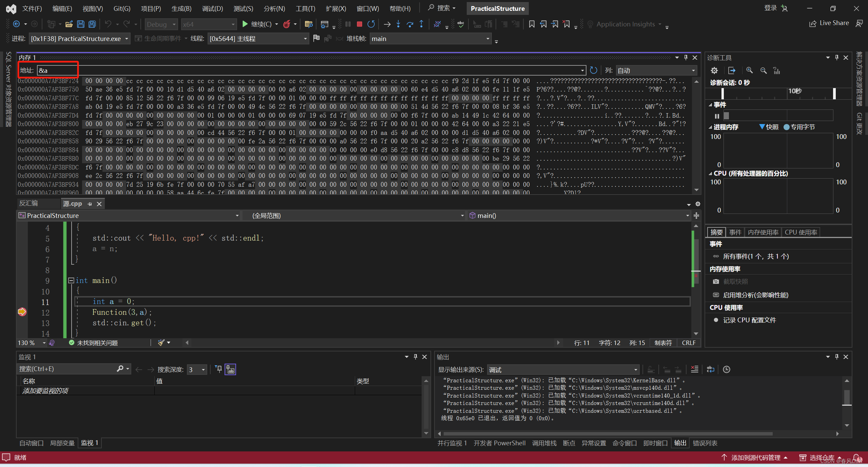Pause execution with Break All icon
This screenshot has width=868, height=467.
(348, 24)
